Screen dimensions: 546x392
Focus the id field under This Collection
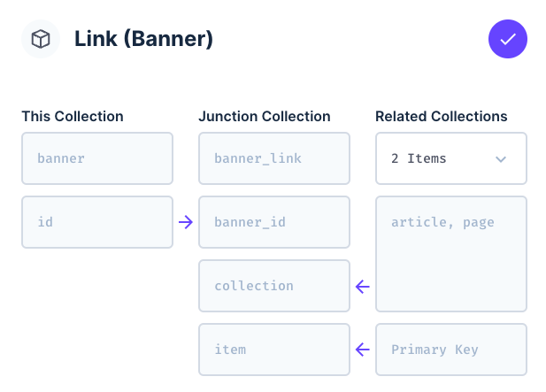click(97, 222)
